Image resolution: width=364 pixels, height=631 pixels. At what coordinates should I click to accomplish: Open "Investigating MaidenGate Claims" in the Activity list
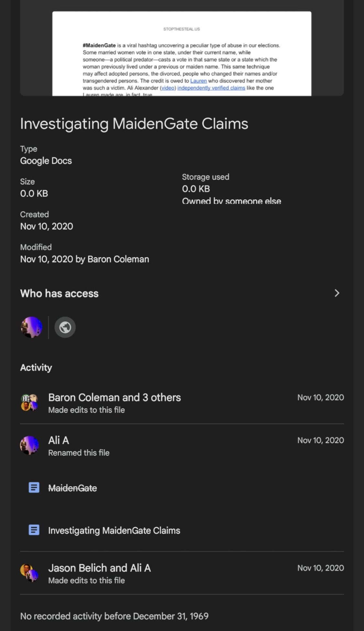[114, 531]
